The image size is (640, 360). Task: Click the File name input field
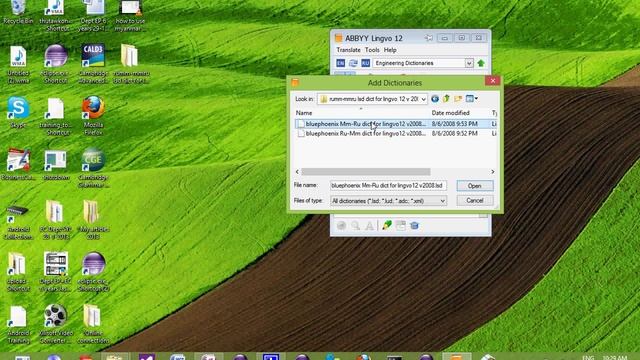tap(388, 186)
